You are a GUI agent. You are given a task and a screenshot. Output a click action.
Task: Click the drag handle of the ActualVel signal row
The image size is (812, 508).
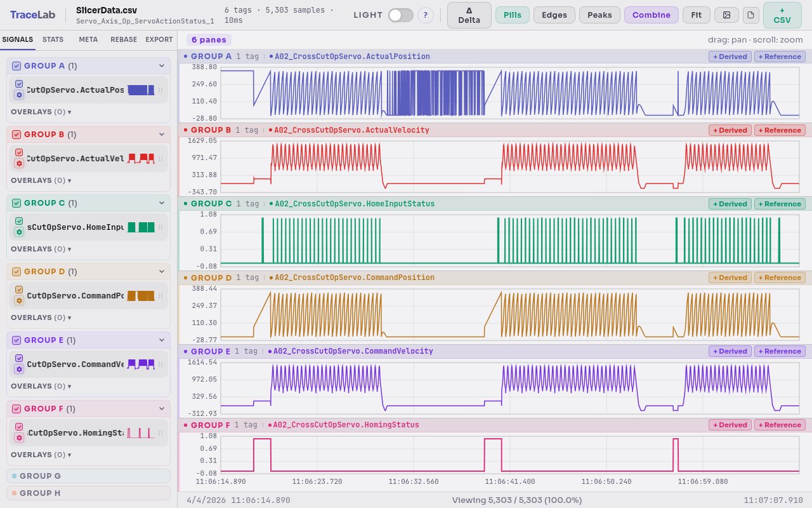(x=160, y=159)
